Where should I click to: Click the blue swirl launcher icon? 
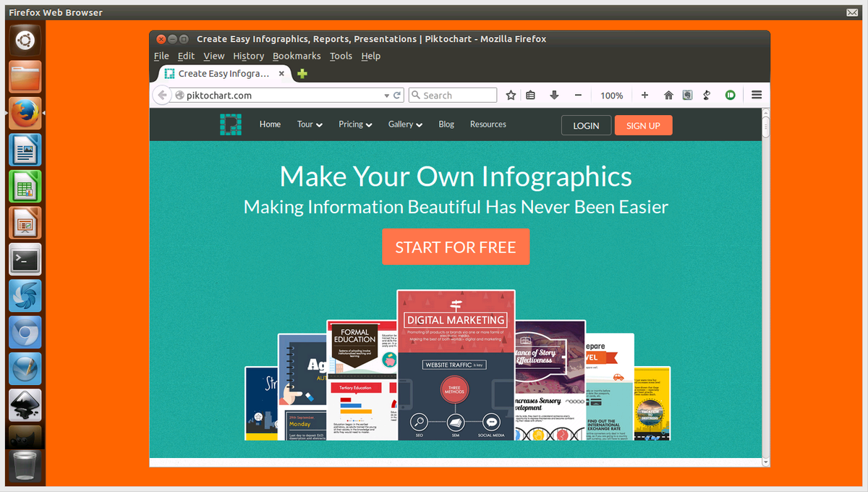coord(25,296)
